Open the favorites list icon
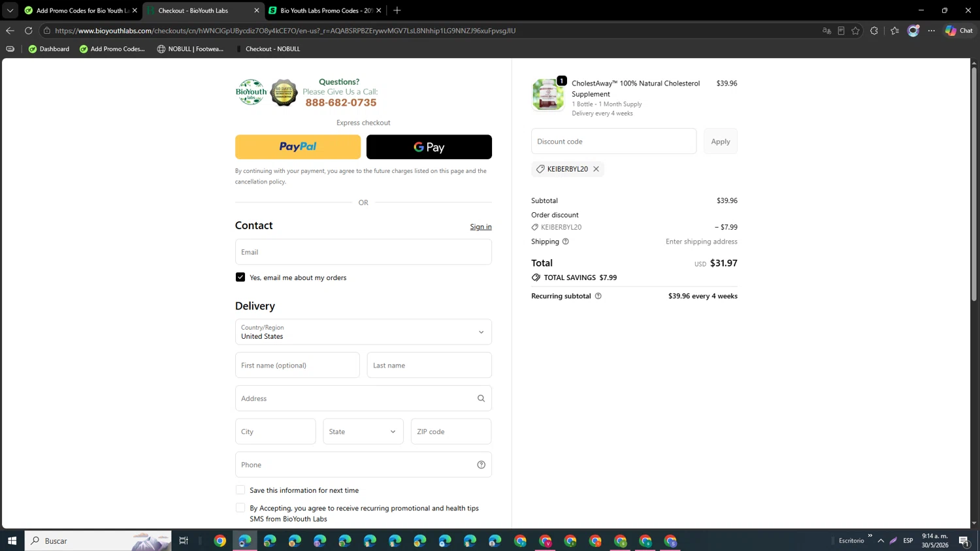This screenshot has height=551, width=980. pos(894,31)
